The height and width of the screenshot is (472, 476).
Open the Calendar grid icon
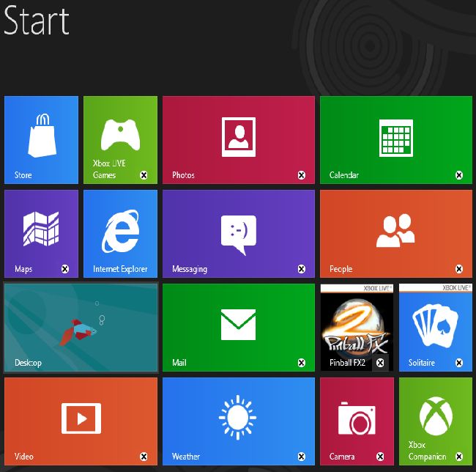(x=396, y=139)
